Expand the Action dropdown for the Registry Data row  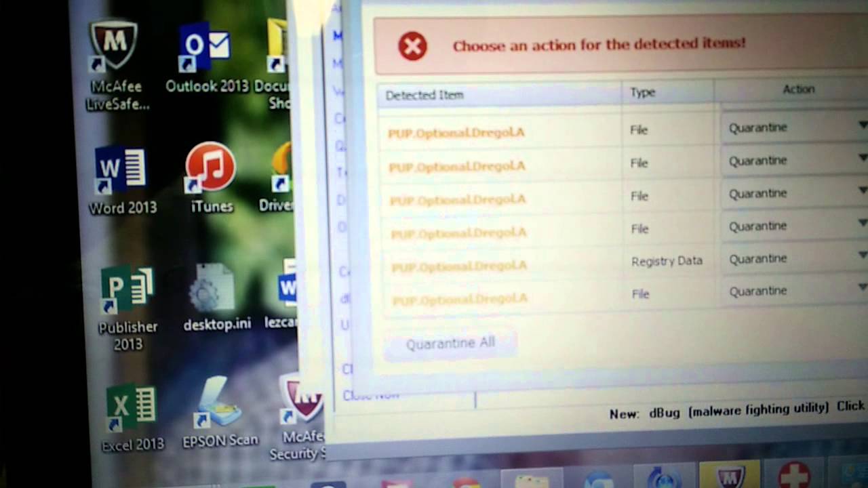tap(795, 258)
